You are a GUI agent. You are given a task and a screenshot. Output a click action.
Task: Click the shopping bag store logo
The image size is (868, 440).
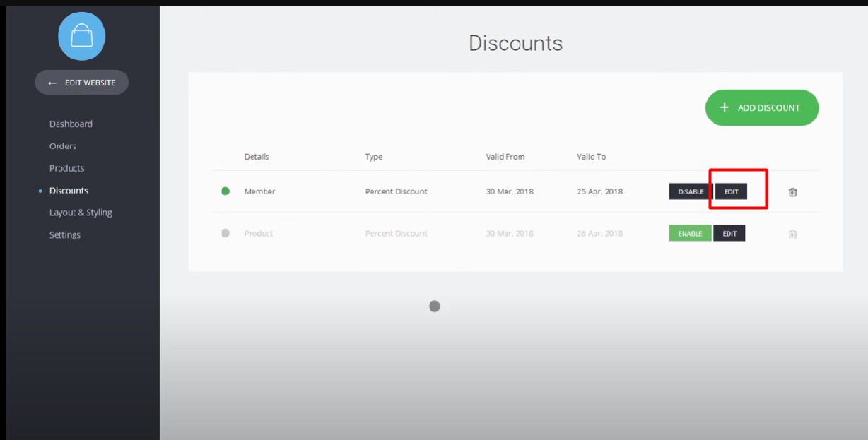81,36
